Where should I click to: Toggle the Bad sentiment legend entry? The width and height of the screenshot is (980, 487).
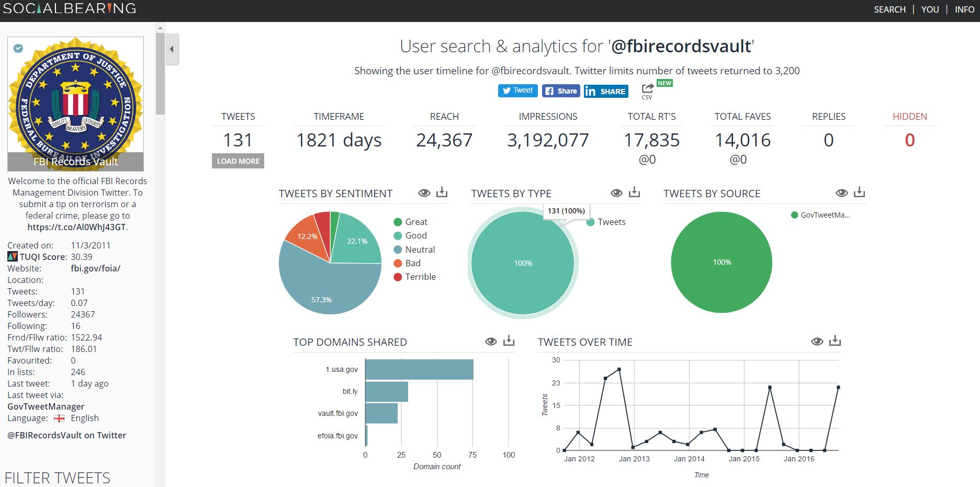point(407,263)
